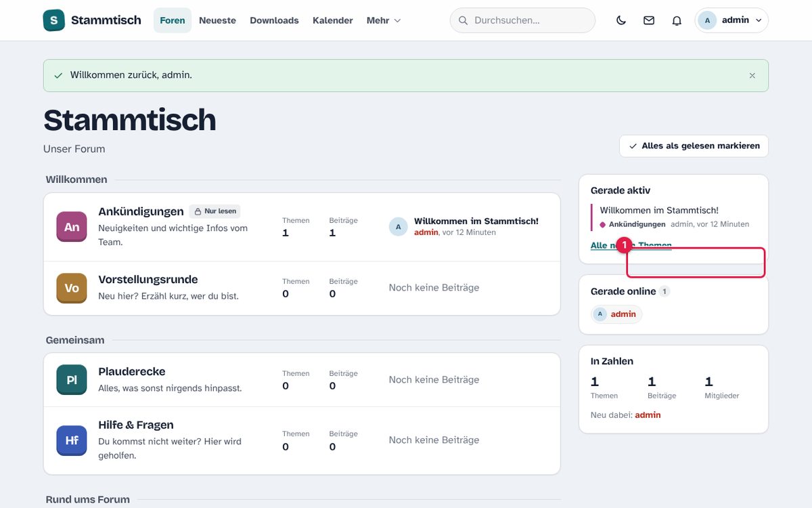
Task: Go to Neueste in navigation
Action: [217, 20]
